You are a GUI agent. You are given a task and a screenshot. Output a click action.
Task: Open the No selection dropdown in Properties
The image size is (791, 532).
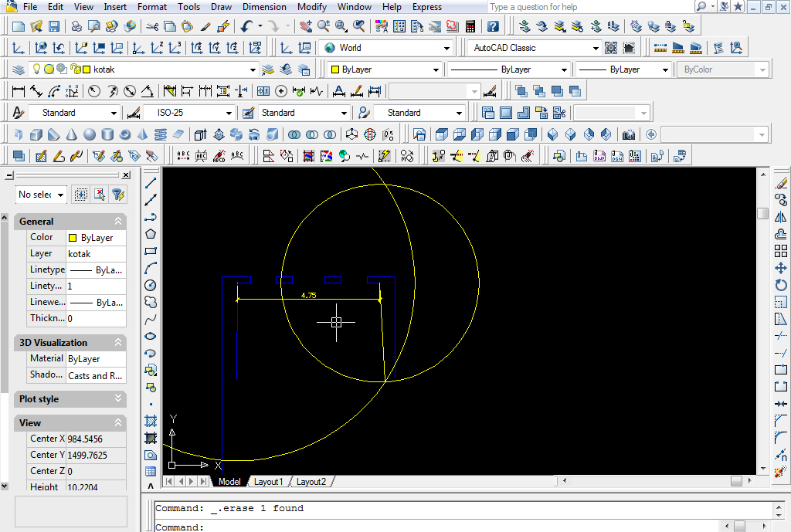60,195
